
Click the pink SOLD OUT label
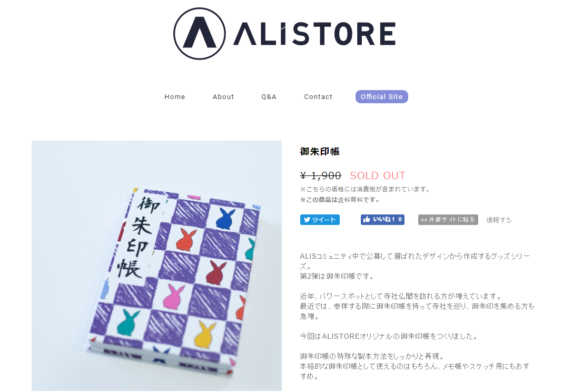(x=378, y=175)
